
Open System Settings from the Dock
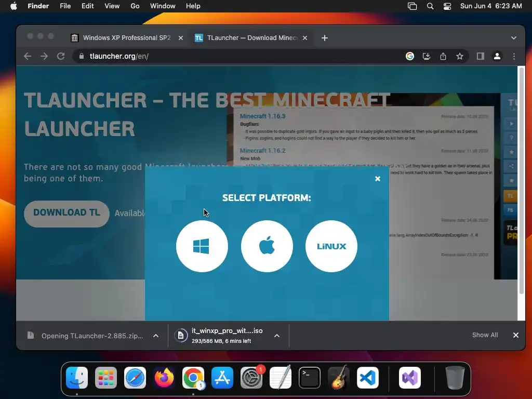[x=251, y=378]
